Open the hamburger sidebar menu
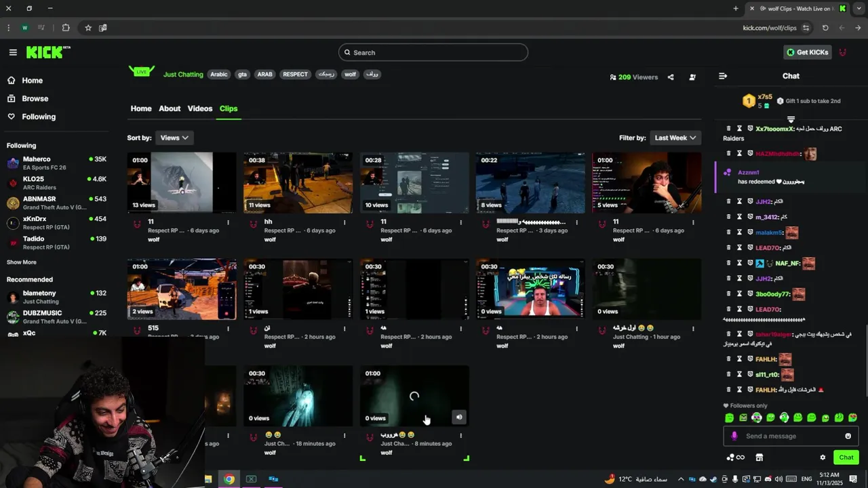Screen dimensions: 868x488 (13, 52)
